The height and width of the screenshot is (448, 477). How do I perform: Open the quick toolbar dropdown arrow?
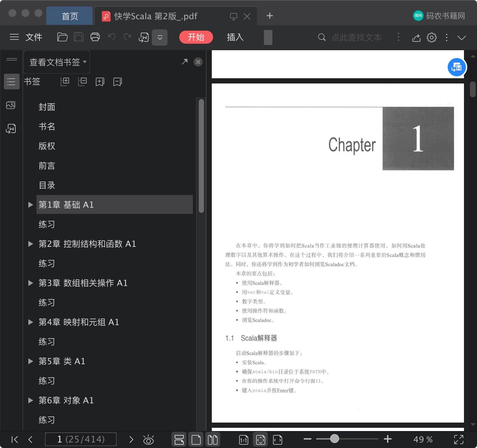pyautogui.click(x=160, y=37)
